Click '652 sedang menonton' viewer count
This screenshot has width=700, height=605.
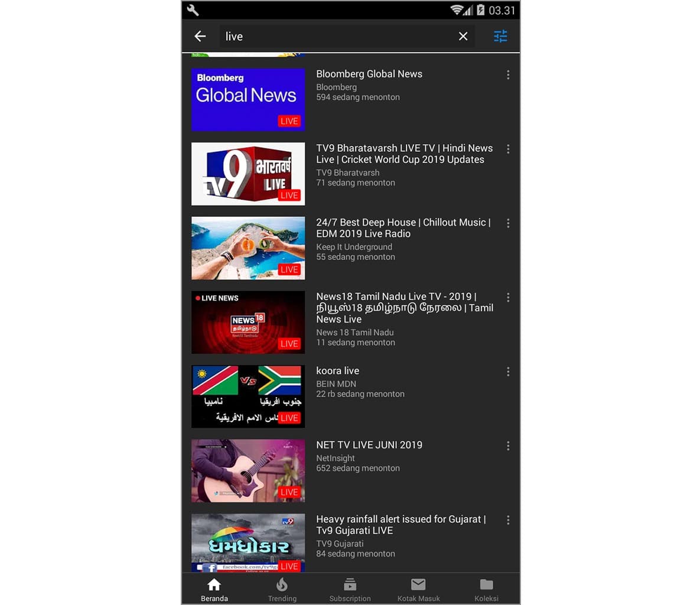358,469
